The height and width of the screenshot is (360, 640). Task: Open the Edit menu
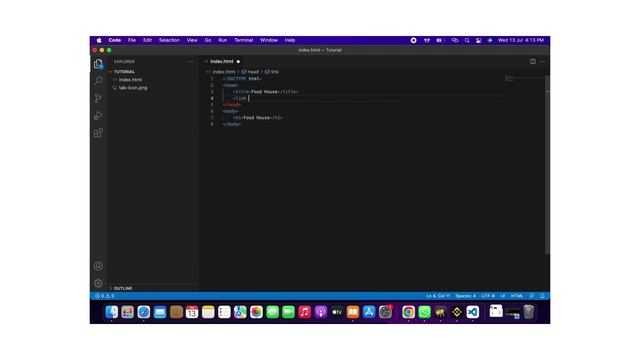tap(147, 40)
